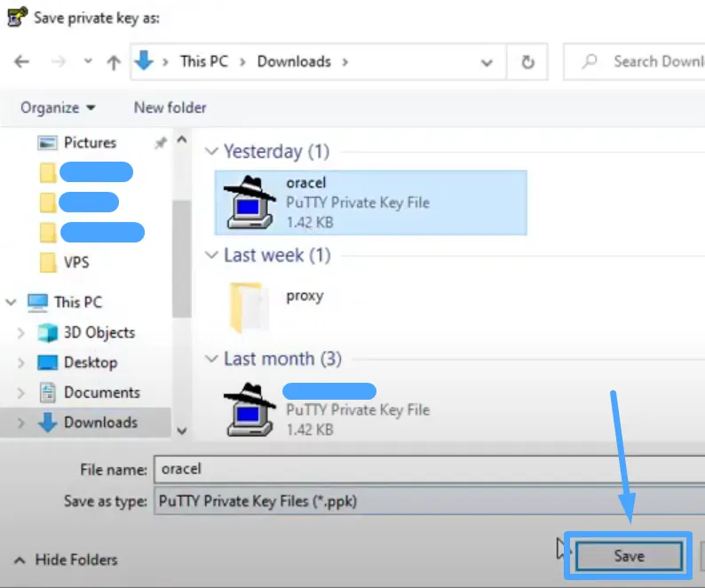The image size is (705, 588).
Task: Open the address bar history dropdown
Action: click(487, 62)
